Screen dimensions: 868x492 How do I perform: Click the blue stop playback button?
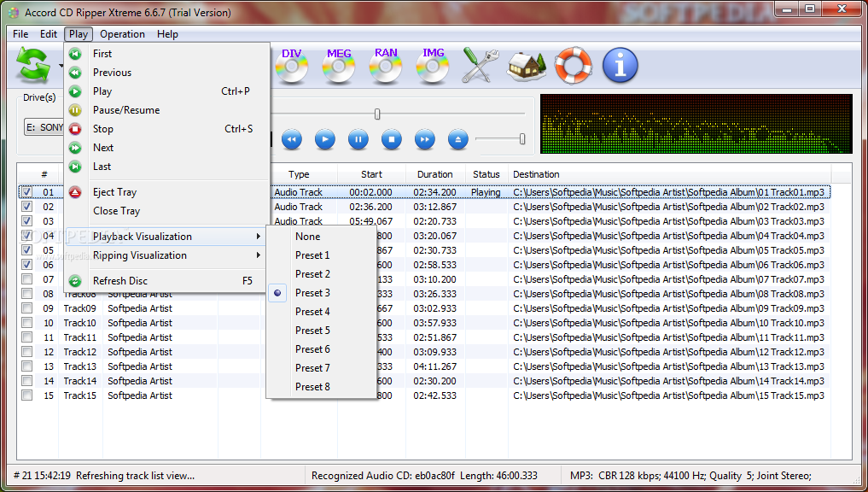pos(392,139)
